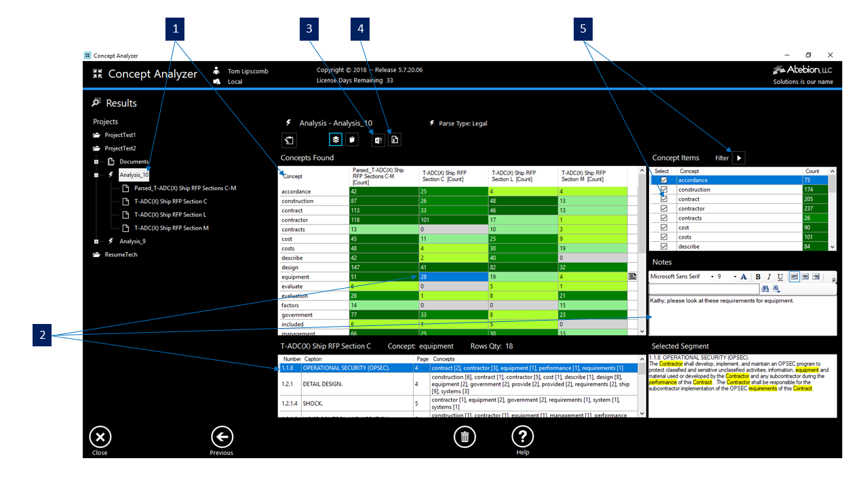The height and width of the screenshot is (488, 868).
Task: Select ProjectTest2 project folder
Action: [x=115, y=148]
